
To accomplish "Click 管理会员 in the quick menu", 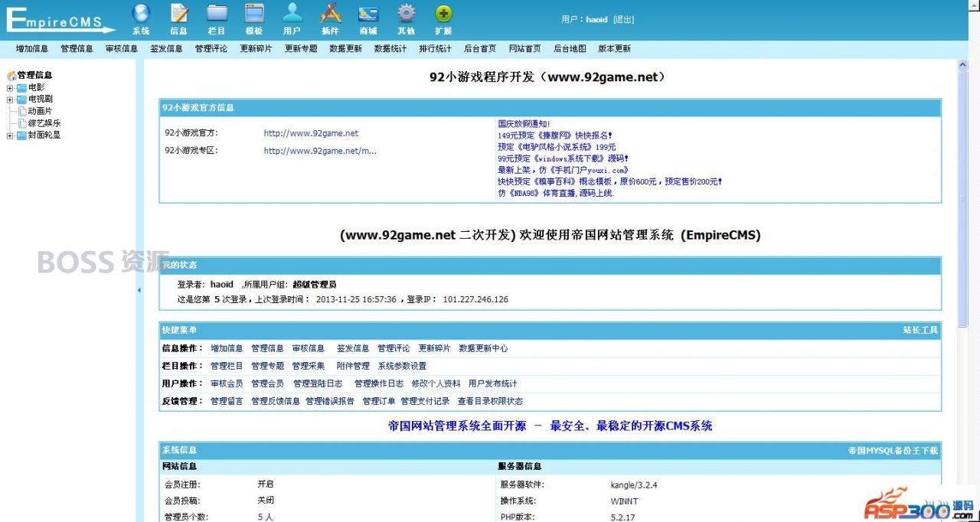I will click(x=267, y=383).
